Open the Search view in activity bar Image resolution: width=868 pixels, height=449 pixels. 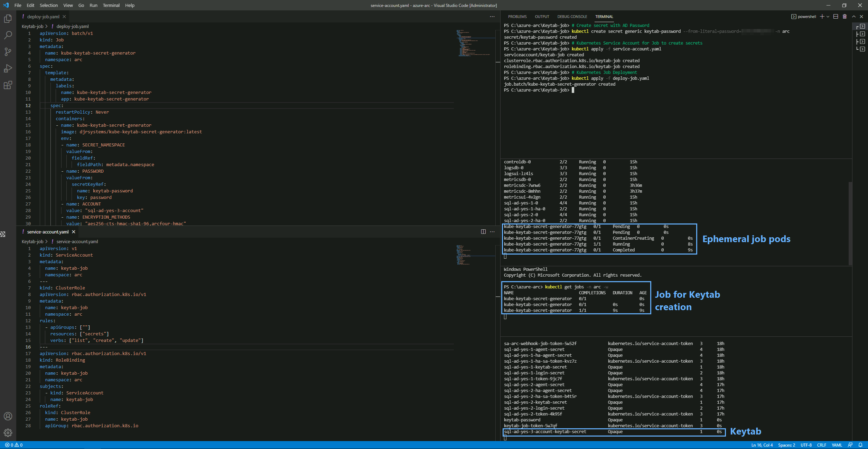coord(8,35)
